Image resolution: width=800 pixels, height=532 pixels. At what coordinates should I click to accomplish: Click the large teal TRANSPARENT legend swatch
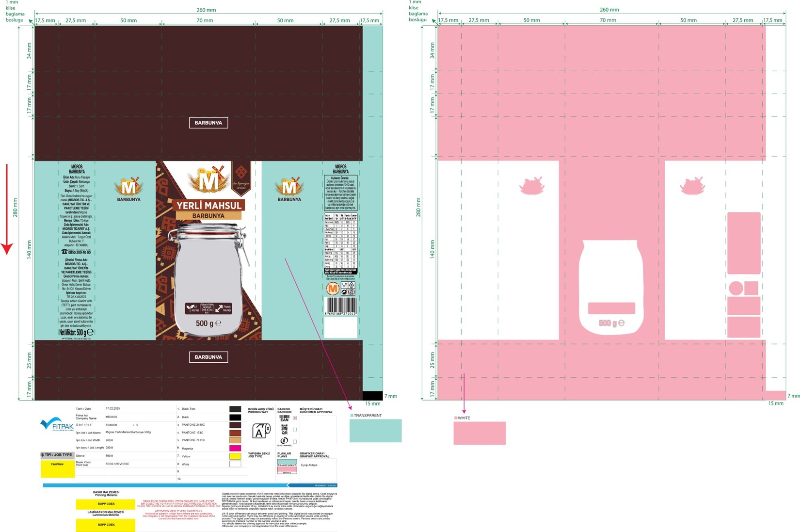pyautogui.click(x=376, y=431)
